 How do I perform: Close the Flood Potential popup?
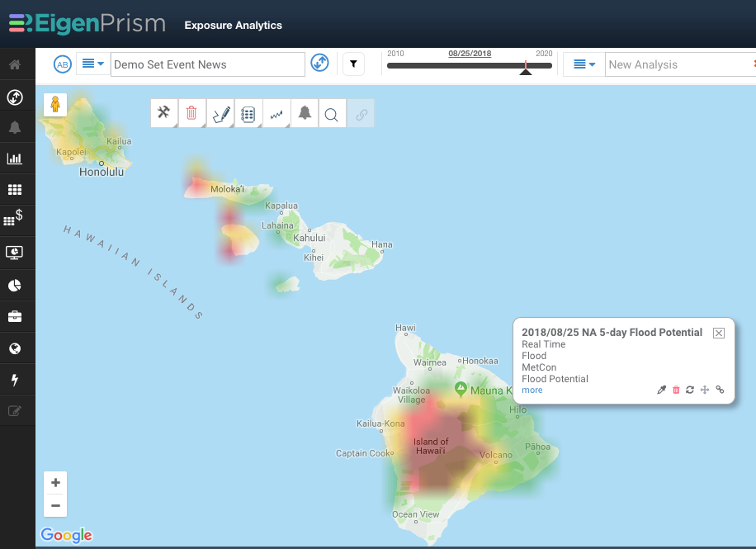coord(718,333)
